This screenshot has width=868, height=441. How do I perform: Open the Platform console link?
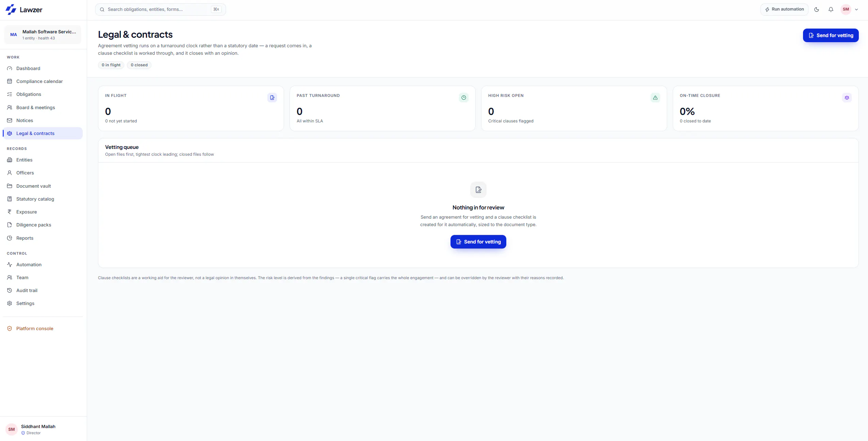coord(43,328)
